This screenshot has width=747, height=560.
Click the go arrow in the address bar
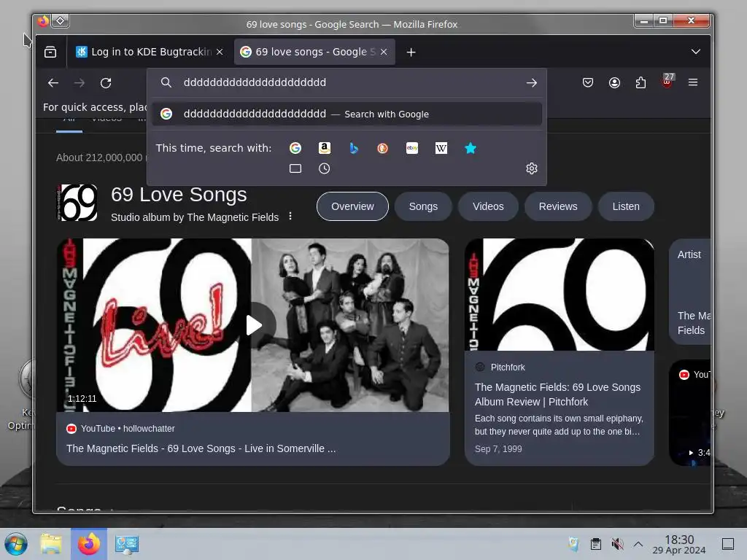click(532, 83)
